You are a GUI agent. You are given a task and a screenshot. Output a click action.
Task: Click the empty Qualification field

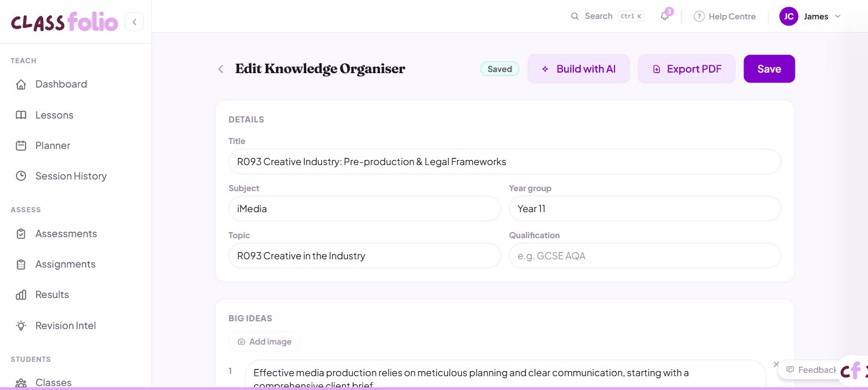point(645,256)
